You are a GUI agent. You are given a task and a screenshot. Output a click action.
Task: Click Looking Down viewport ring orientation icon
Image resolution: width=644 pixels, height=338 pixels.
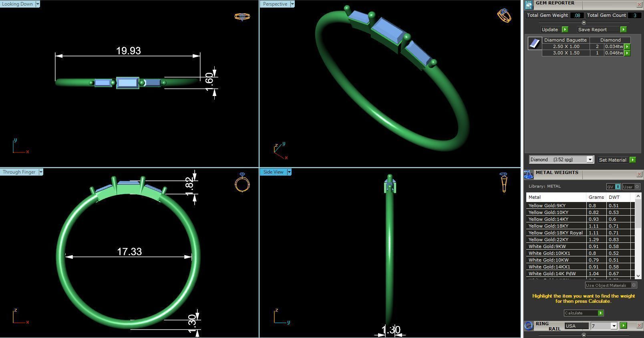tap(242, 16)
